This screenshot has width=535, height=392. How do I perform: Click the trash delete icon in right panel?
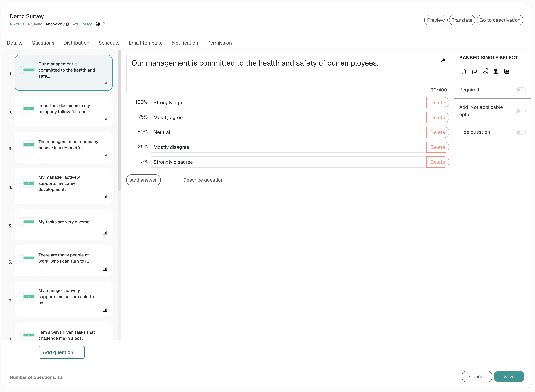click(464, 71)
